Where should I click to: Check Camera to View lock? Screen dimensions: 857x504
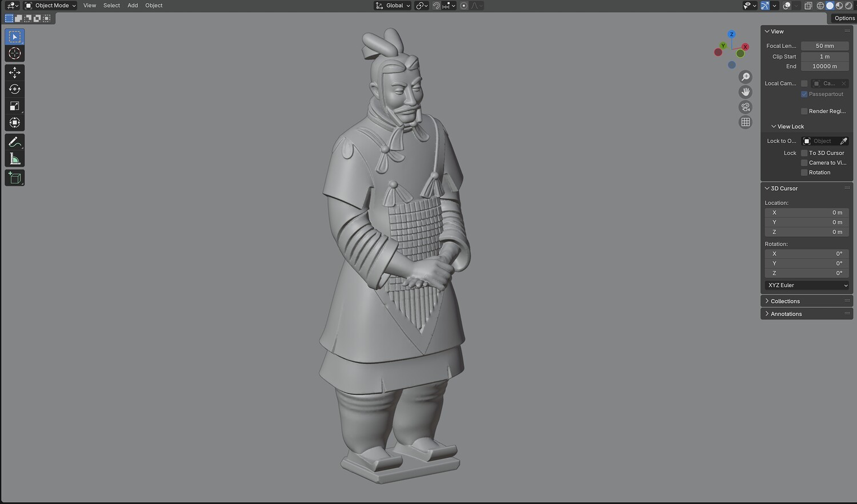tap(804, 163)
